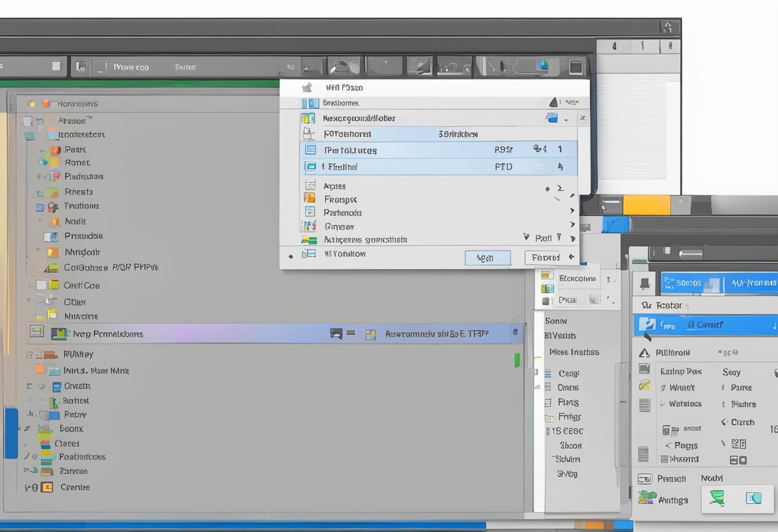Image resolution: width=778 pixels, height=532 pixels.
Task: Click the icon beside the Fraspsc menu entry
Action: point(310,199)
